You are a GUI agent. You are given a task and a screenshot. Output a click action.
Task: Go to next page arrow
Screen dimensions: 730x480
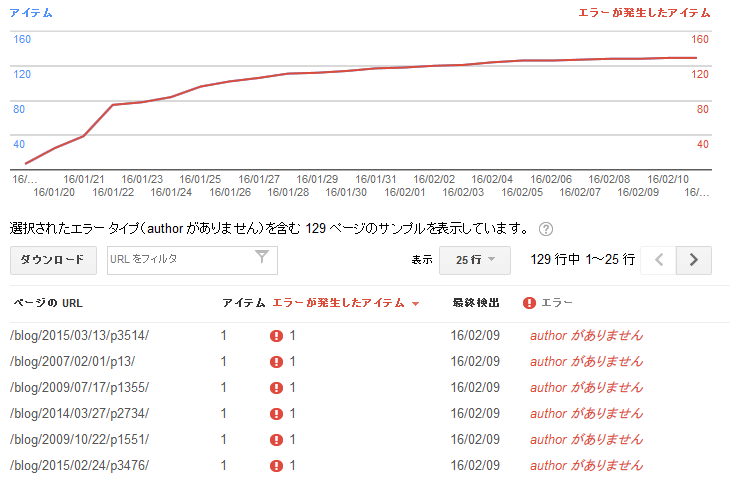tap(694, 260)
